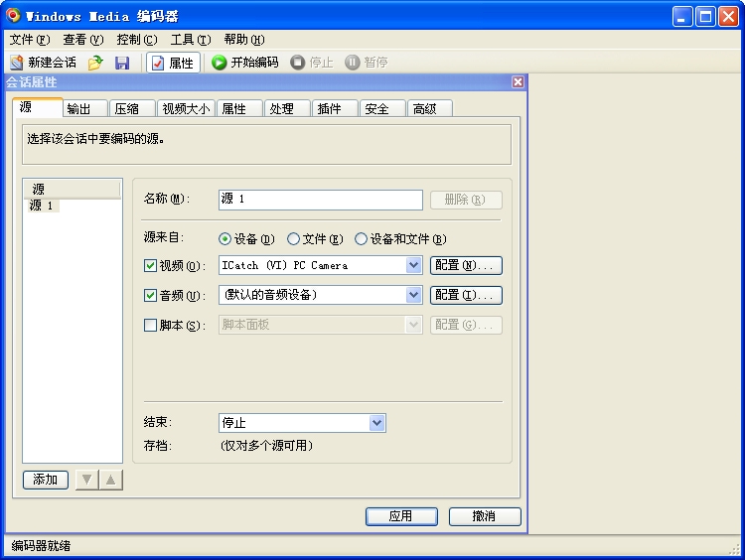
Task: Uncheck the 视频(O) checkbox
Action: pos(150,265)
